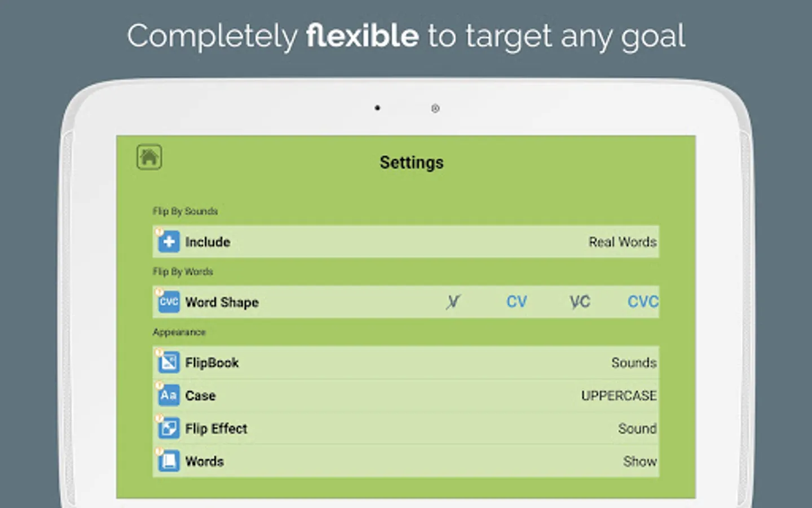
Task: Change the UPPERCASE case value
Action: pos(619,395)
